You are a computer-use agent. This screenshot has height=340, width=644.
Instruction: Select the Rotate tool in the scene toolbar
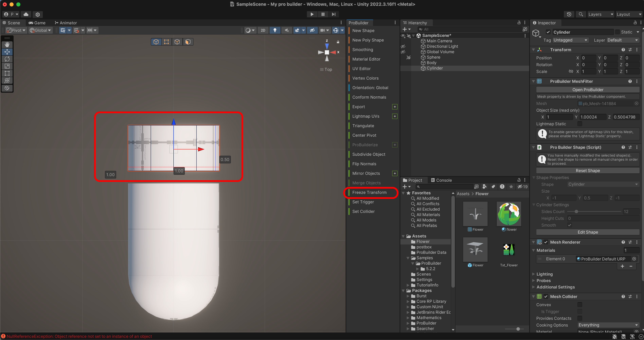pos(7,59)
